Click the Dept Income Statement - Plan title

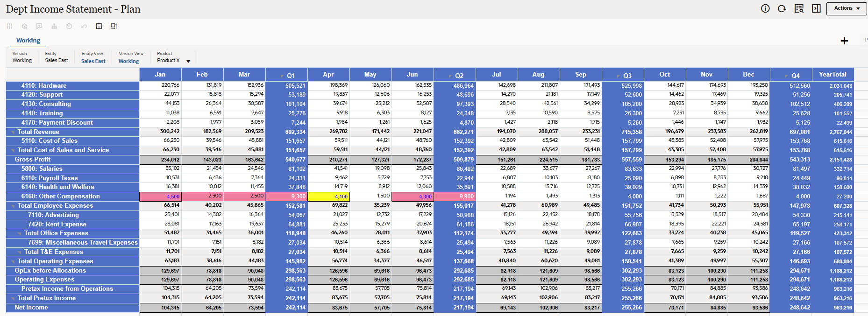tap(73, 9)
